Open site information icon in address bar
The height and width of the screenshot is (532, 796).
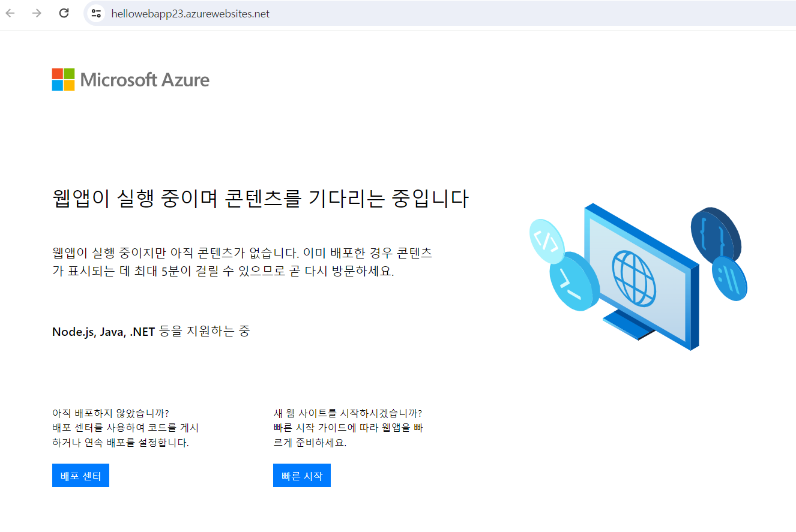pyautogui.click(x=96, y=13)
